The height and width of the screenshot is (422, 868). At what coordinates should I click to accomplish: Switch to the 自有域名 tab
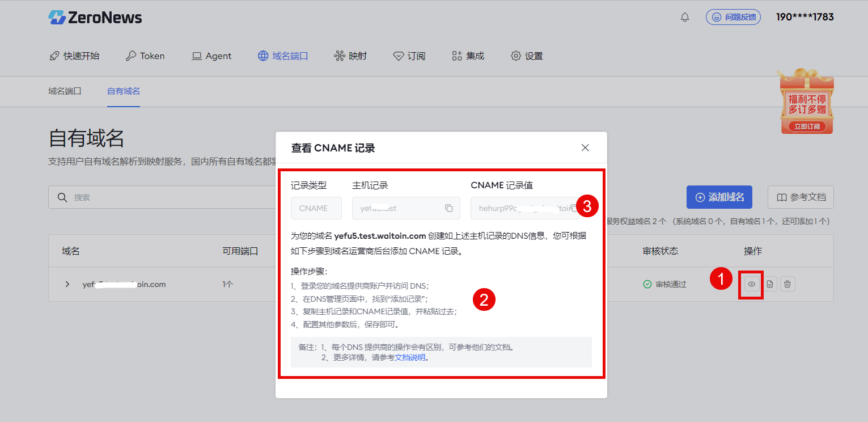(124, 91)
